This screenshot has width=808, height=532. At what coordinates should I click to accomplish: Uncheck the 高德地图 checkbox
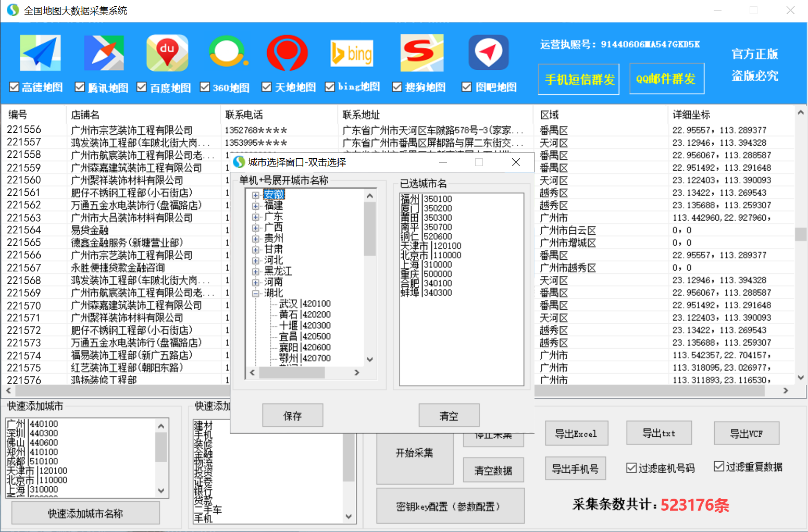[14, 87]
